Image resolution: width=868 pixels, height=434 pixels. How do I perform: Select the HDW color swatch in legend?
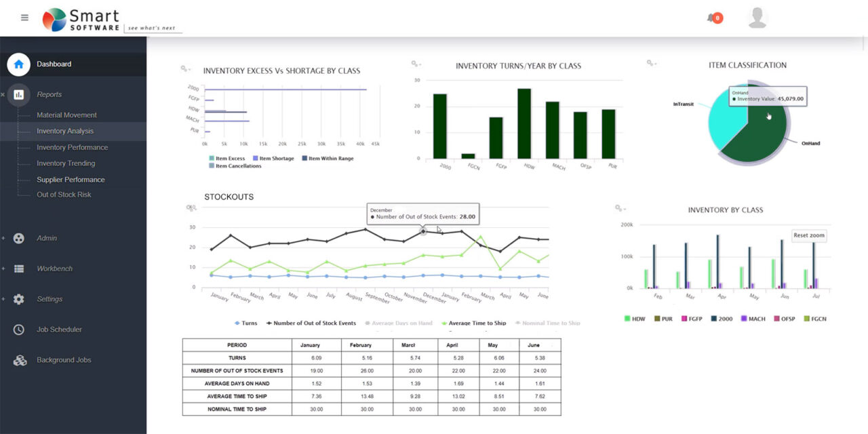pyautogui.click(x=627, y=319)
